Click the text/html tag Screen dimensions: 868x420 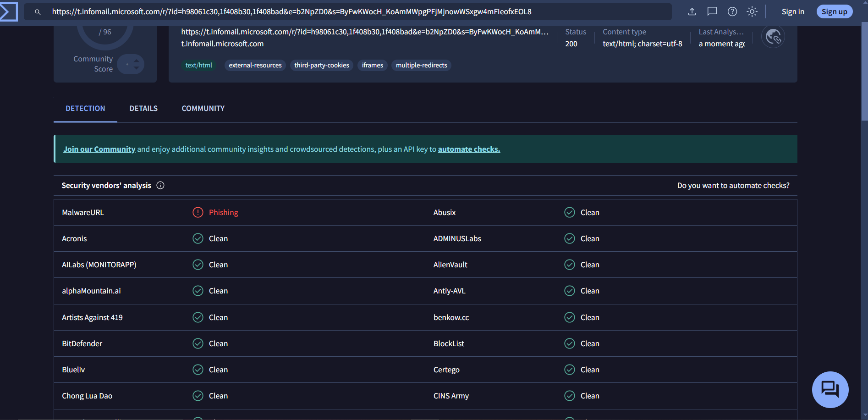[198, 65]
